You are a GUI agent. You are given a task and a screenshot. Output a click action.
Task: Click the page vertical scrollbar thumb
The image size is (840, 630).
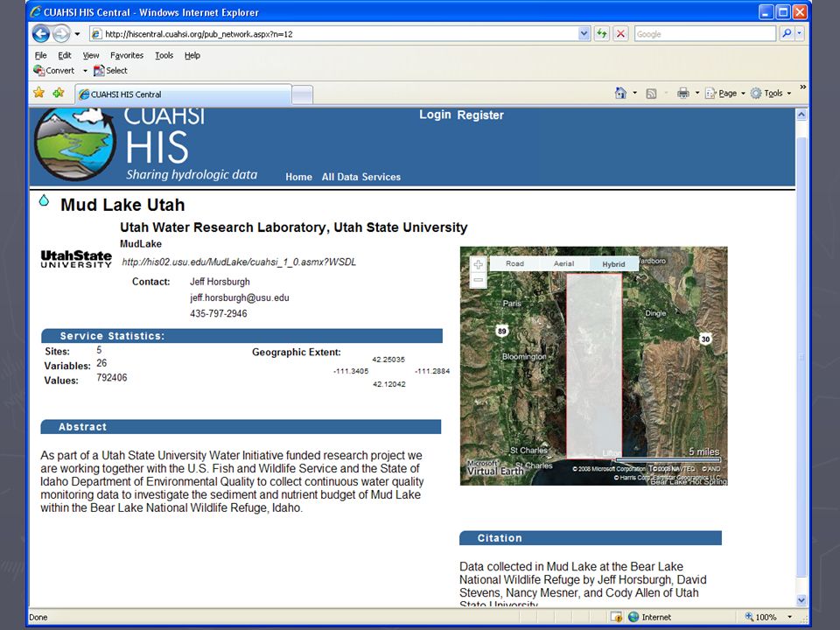tap(801, 356)
